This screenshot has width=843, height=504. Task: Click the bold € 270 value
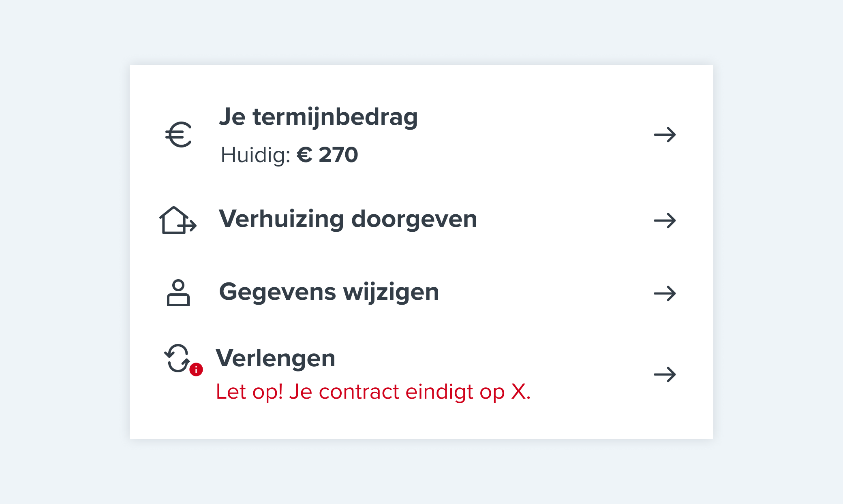(328, 155)
